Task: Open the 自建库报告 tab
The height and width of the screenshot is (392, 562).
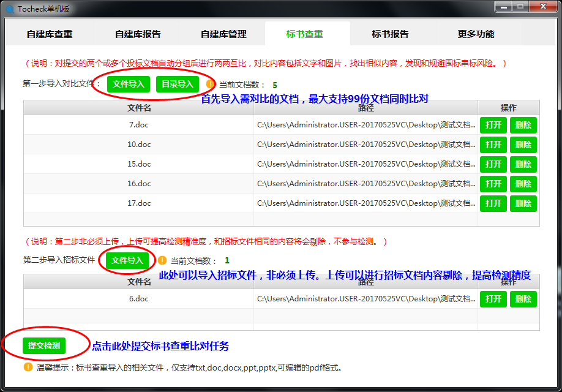Action: tap(138, 34)
